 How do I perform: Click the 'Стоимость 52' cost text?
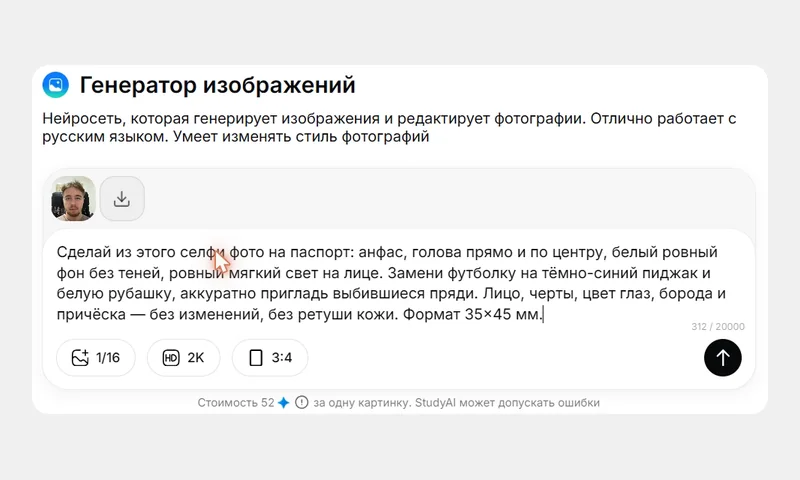(x=236, y=402)
